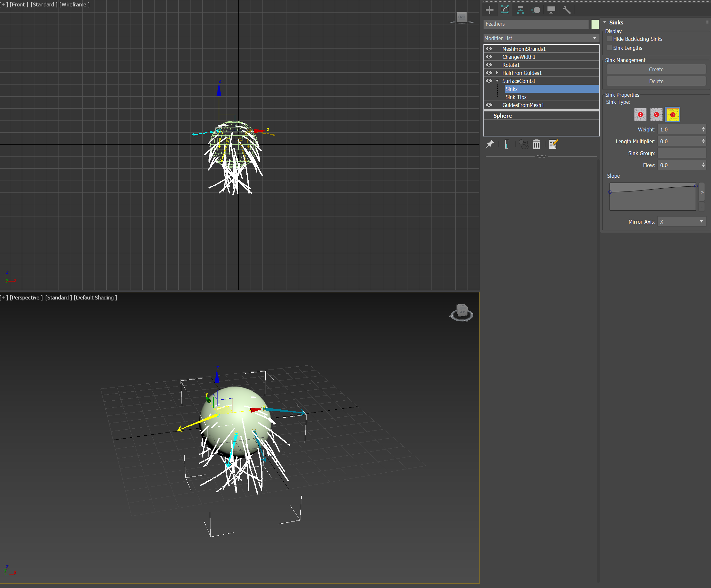Toggle Show End Result test-tube icon
This screenshot has height=588, width=711.
[x=506, y=145]
